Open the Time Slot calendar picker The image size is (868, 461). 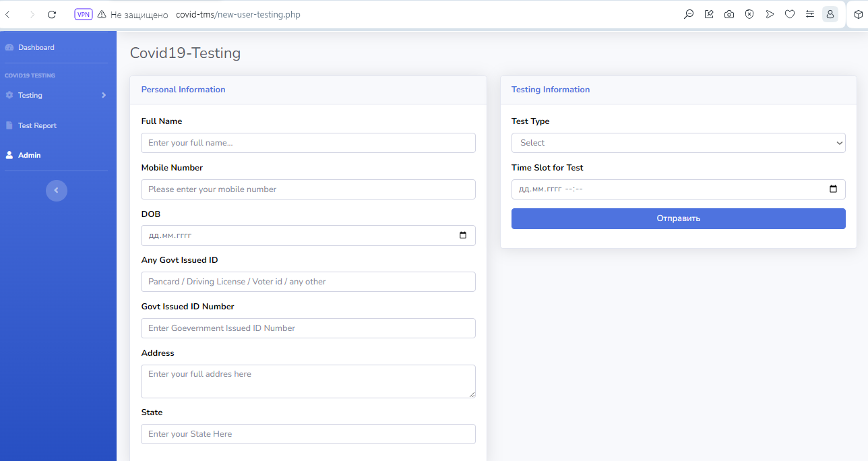[x=833, y=189]
